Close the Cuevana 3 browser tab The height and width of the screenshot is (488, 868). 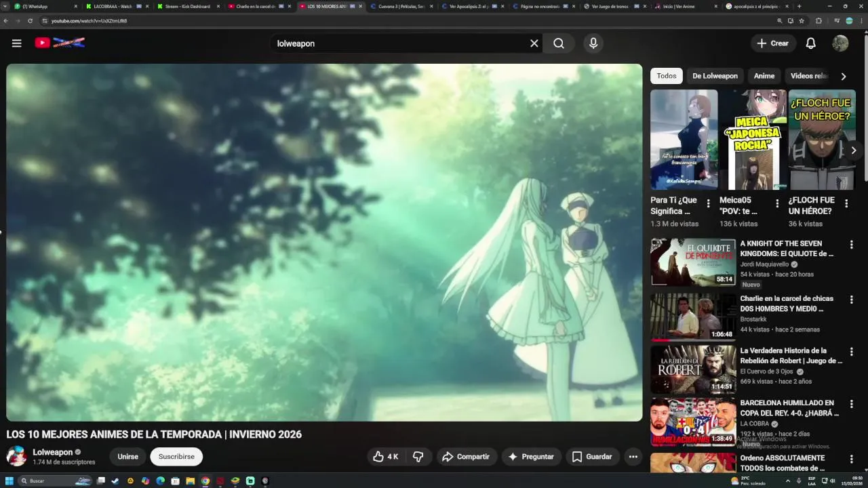click(431, 6)
